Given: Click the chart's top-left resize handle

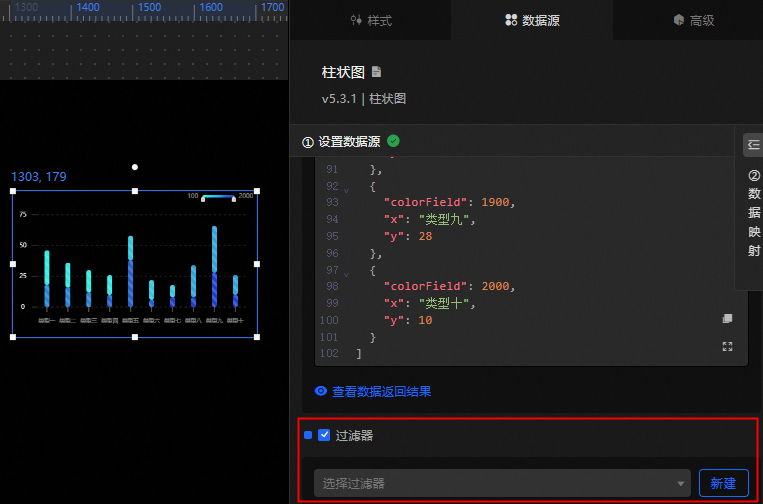Looking at the screenshot, I should coord(13,191).
